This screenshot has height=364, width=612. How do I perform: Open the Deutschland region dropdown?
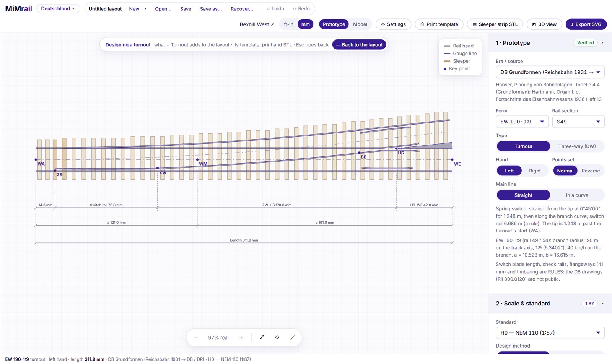click(58, 8)
